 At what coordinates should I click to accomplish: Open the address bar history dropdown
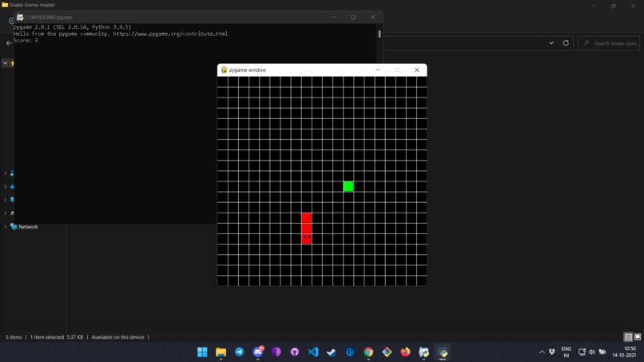coord(551,42)
